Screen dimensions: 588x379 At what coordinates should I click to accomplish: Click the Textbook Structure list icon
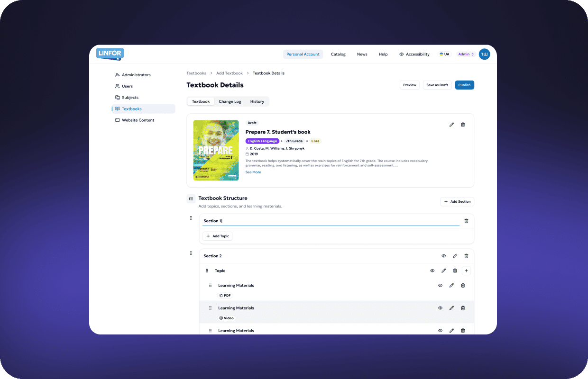pos(191,199)
